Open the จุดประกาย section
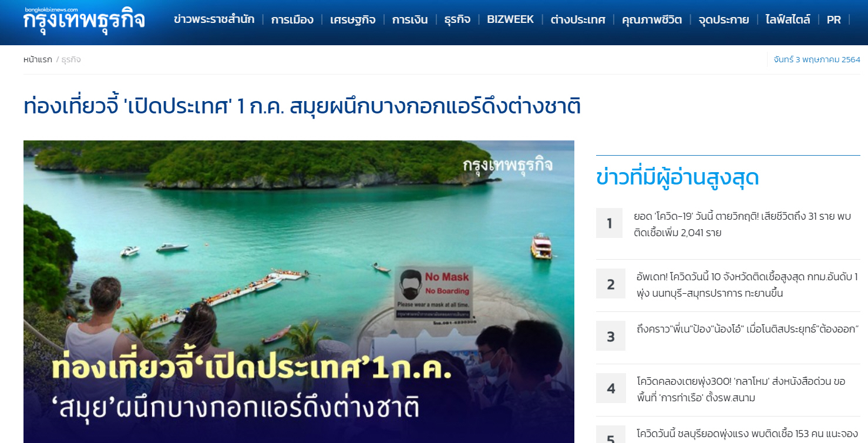868x443 pixels. pyautogui.click(x=724, y=19)
